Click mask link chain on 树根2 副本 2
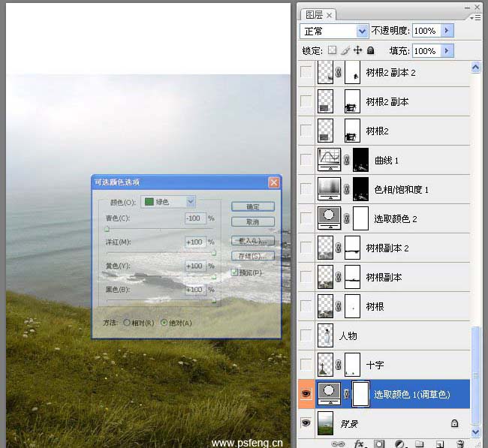The height and width of the screenshot is (448, 488). click(x=339, y=72)
